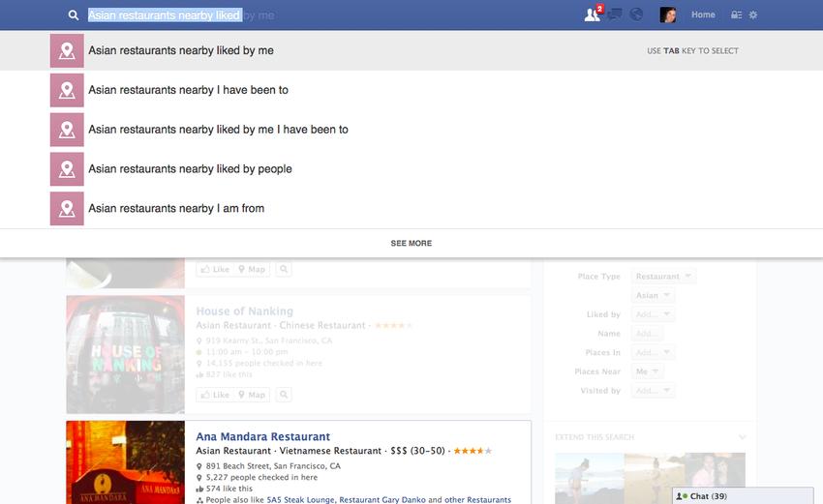
Task: Open the notifications globe icon
Action: point(636,15)
